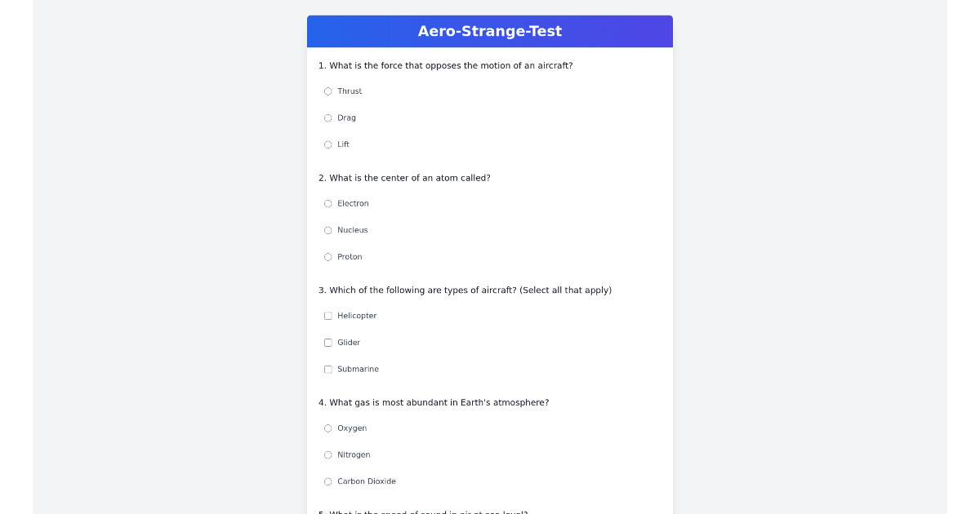Choose Nitrogen as the most abundant gas

[327, 454]
